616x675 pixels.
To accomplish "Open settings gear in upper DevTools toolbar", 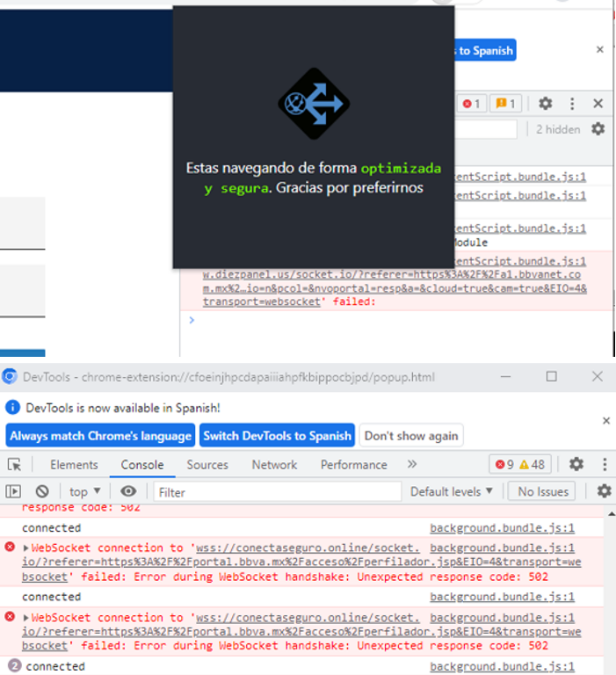I will coord(546,104).
